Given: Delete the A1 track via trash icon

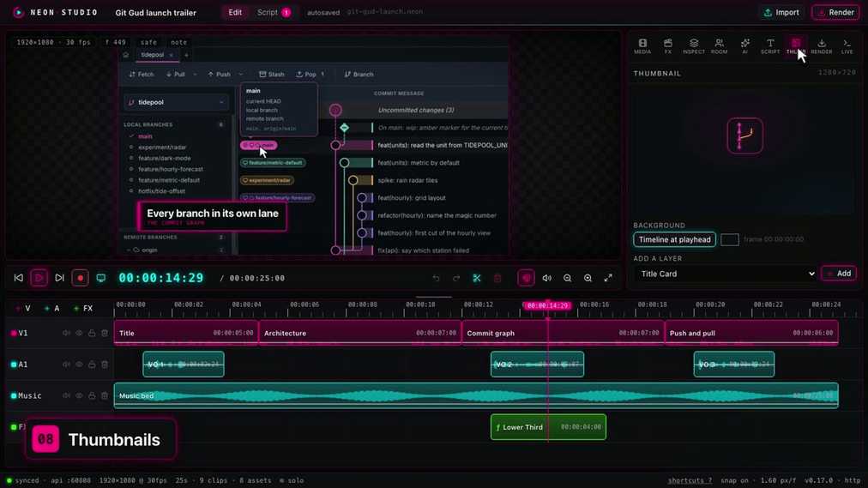Looking at the screenshot, I should pos(105,364).
